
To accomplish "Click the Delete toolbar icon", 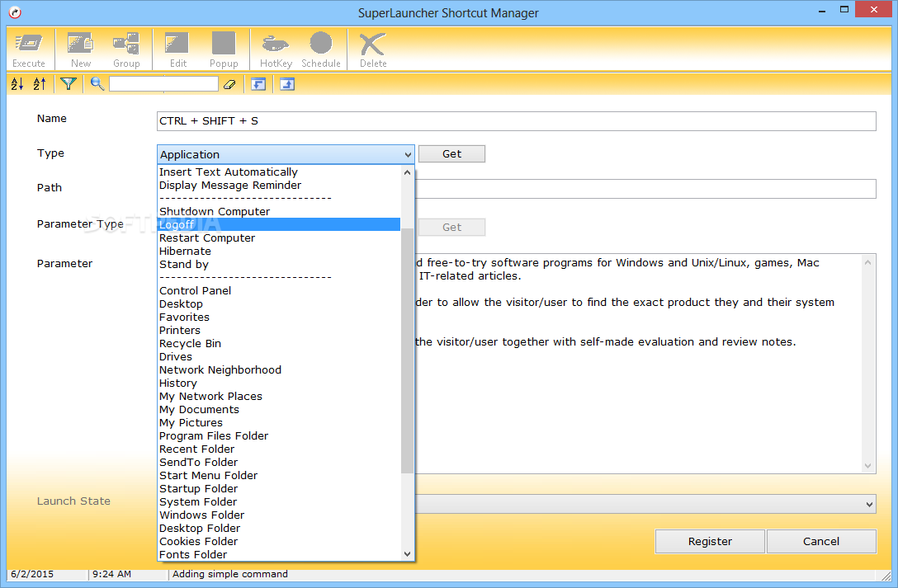I will click(x=373, y=49).
